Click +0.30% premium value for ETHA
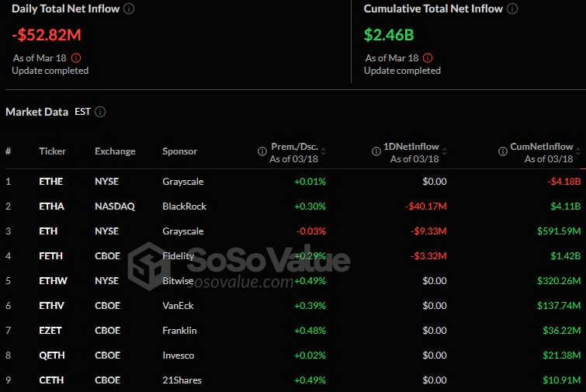This screenshot has height=392, width=586. click(310, 206)
